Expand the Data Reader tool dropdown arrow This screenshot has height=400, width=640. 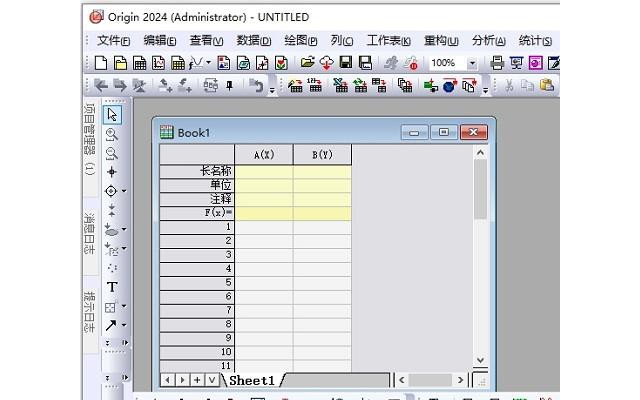tap(124, 191)
